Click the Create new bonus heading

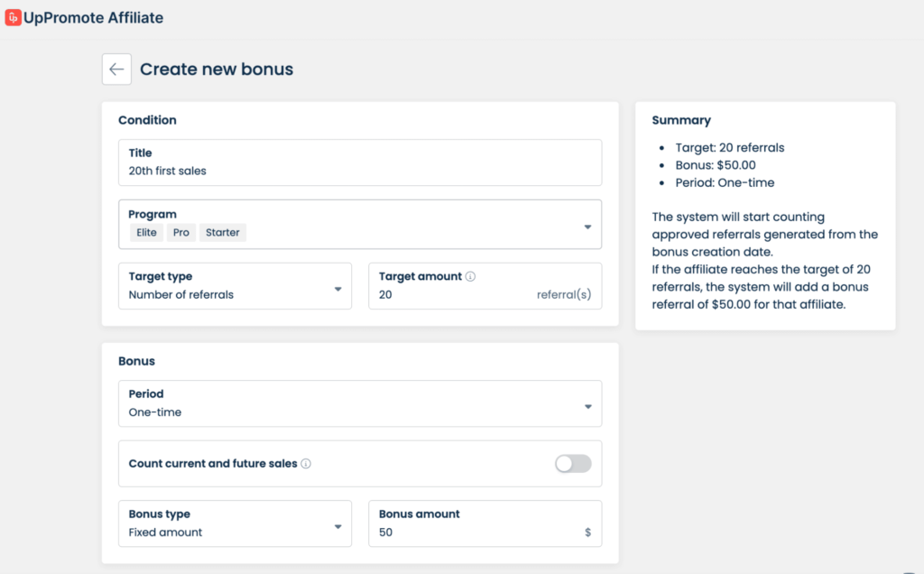coord(217,69)
